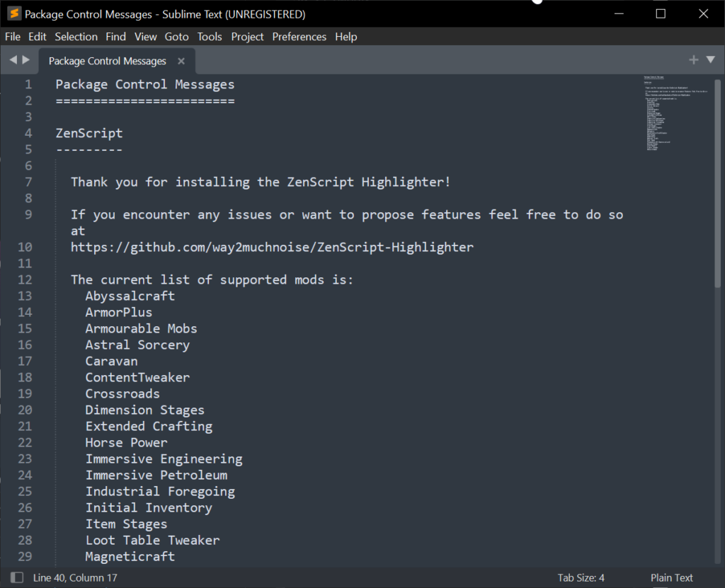Image resolution: width=725 pixels, height=588 pixels.
Task: Open the tab list dropdown arrow
Action: [711, 59]
